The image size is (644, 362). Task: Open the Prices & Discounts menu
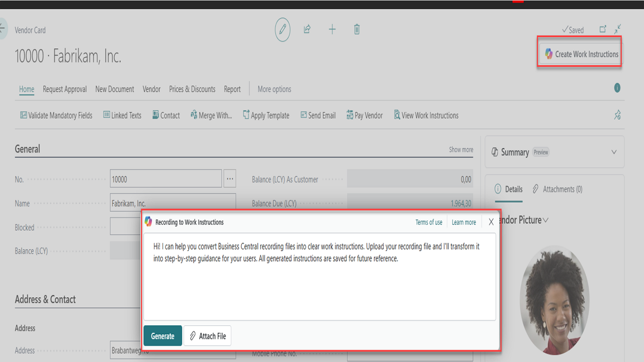click(x=192, y=89)
